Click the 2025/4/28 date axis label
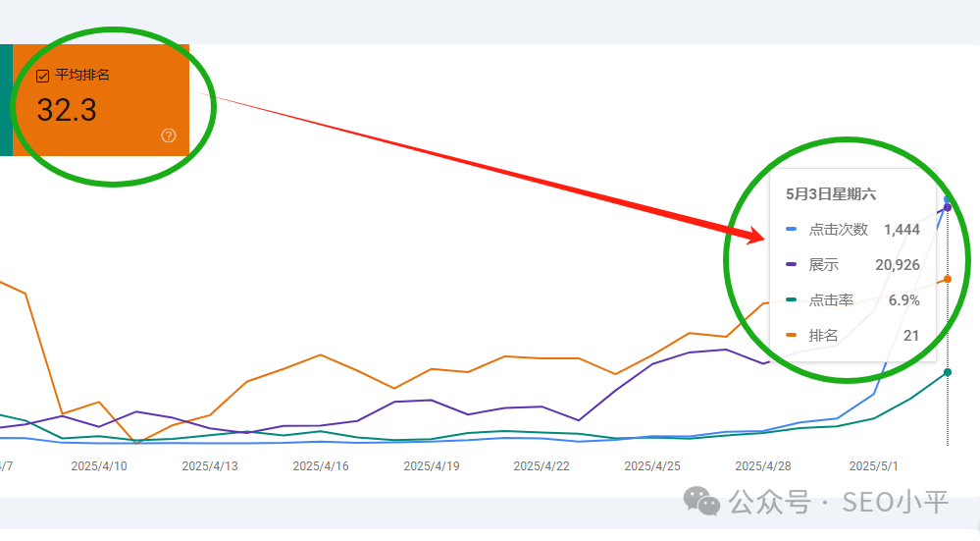Screen dimensions: 980x541 (x=763, y=466)
